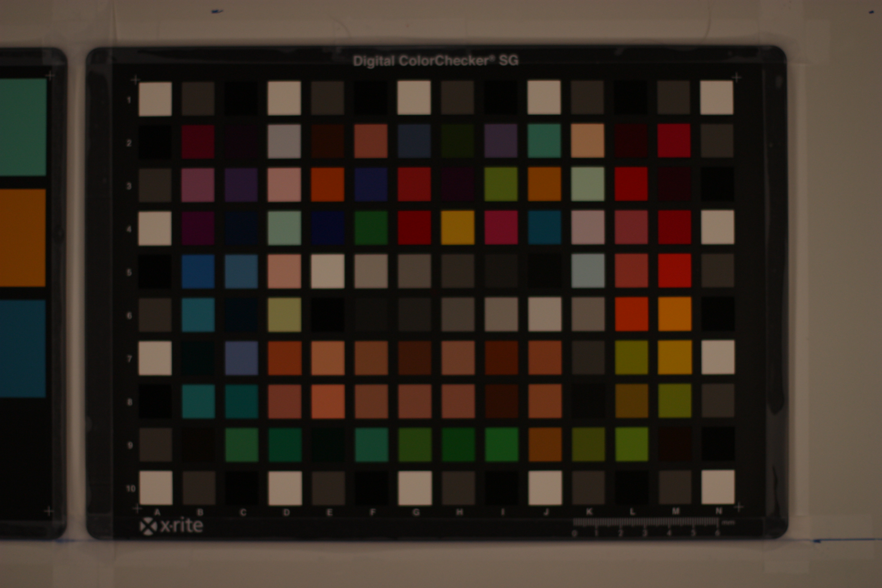Select the bright green patch at I9
Screen dimensions: 882x588
tap(501, 444)
